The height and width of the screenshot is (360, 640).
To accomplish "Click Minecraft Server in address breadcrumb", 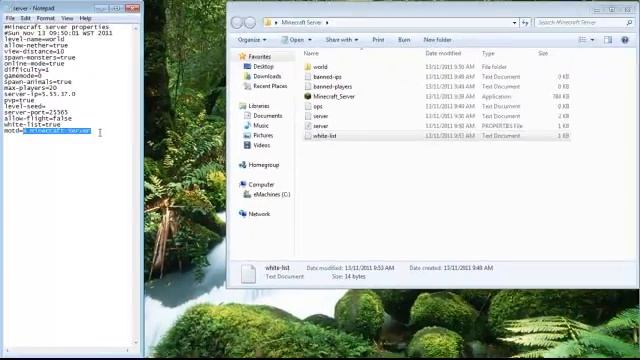I will (301, 22).
